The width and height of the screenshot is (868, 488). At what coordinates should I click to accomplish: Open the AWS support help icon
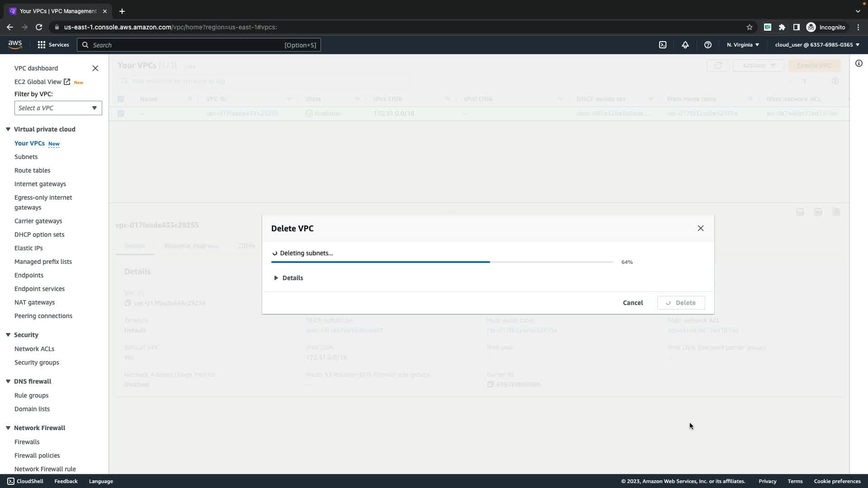[x=708, y=45]
